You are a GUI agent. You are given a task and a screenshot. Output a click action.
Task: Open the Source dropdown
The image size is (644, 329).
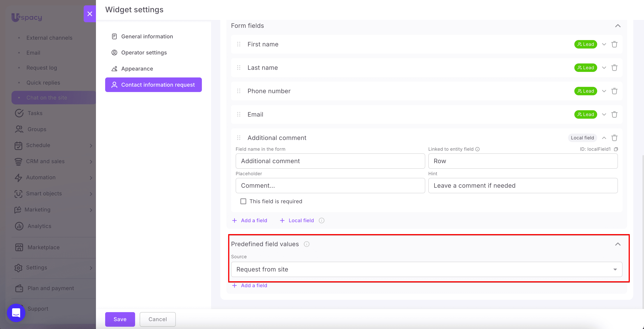[x=427, y=269]
